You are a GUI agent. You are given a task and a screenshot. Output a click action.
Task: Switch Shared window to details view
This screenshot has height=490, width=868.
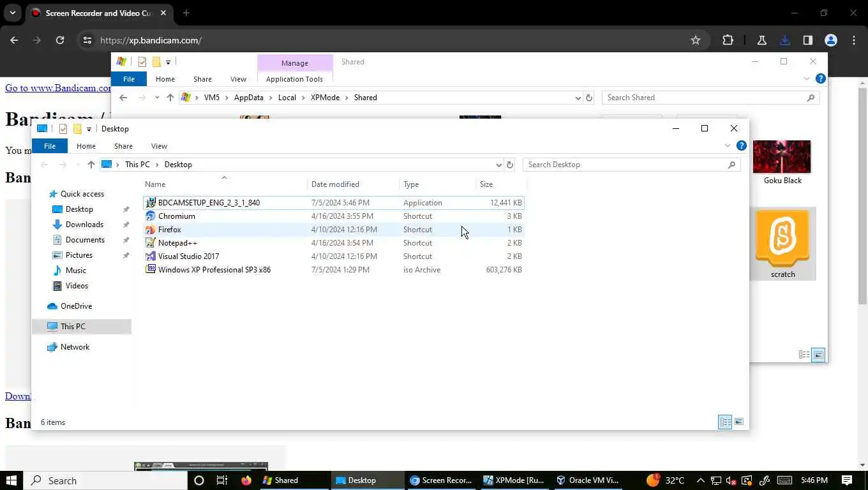804,355
